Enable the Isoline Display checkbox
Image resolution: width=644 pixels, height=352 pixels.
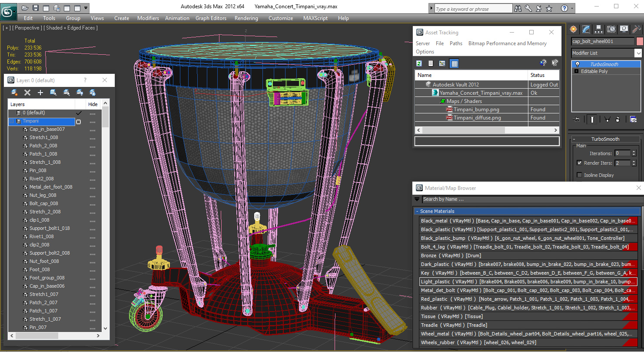(x=579, y=175)
